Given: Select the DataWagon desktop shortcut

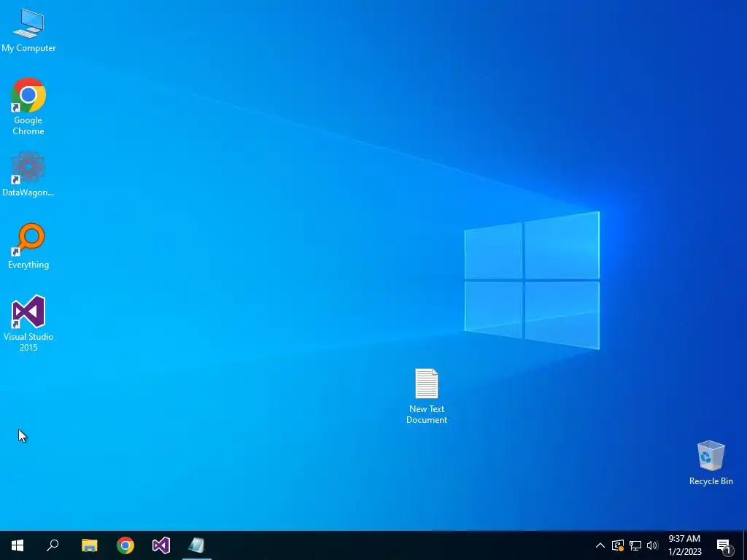Looking at the screenshot, I should (28, 174).
